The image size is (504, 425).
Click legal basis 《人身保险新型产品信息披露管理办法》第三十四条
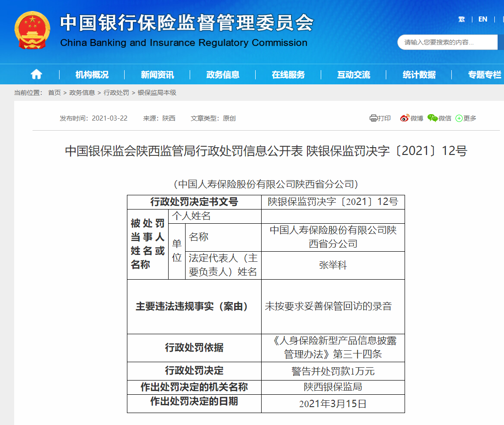tap(333, 348)
